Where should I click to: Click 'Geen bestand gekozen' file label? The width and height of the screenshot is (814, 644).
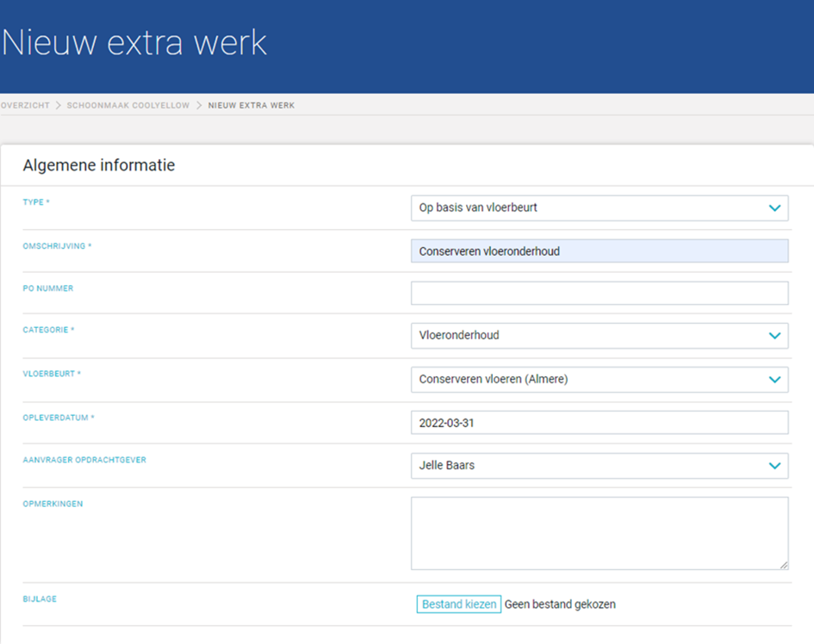coord(560,604)
